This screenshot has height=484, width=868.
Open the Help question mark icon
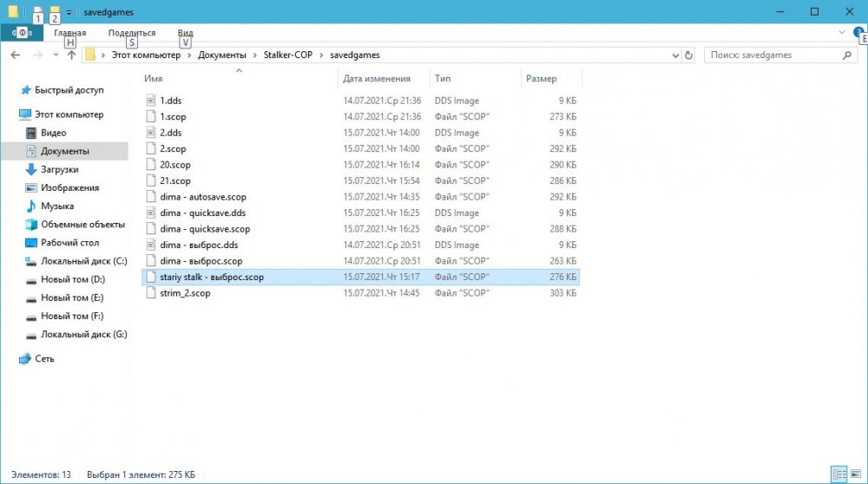[x=858, y=32]
